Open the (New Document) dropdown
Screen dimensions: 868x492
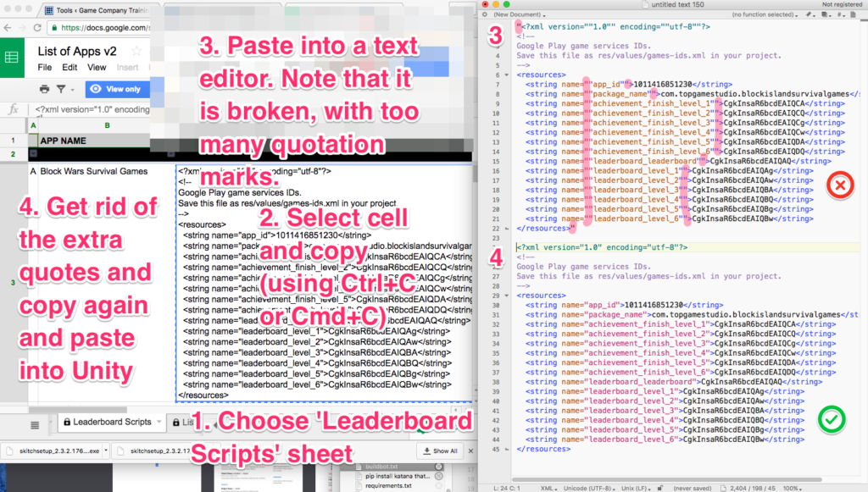tap(520, 14)
